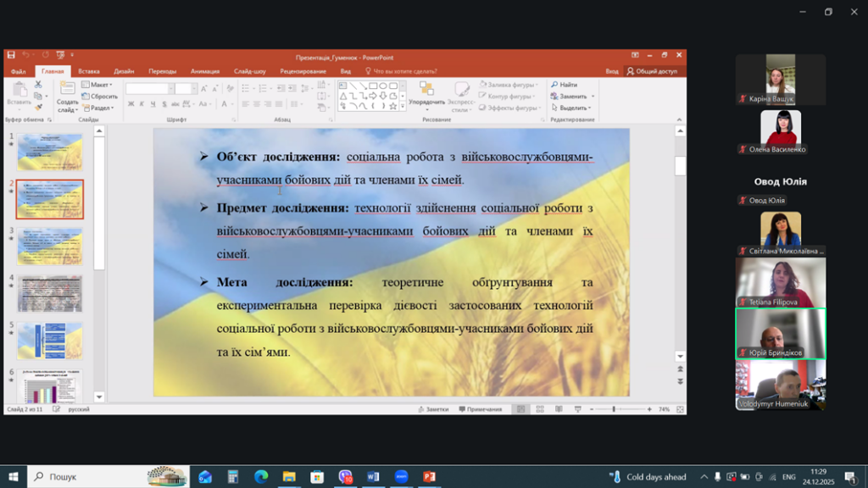
Task: Click the Save icon in quick access toolbar
Action: click(11, 55)
